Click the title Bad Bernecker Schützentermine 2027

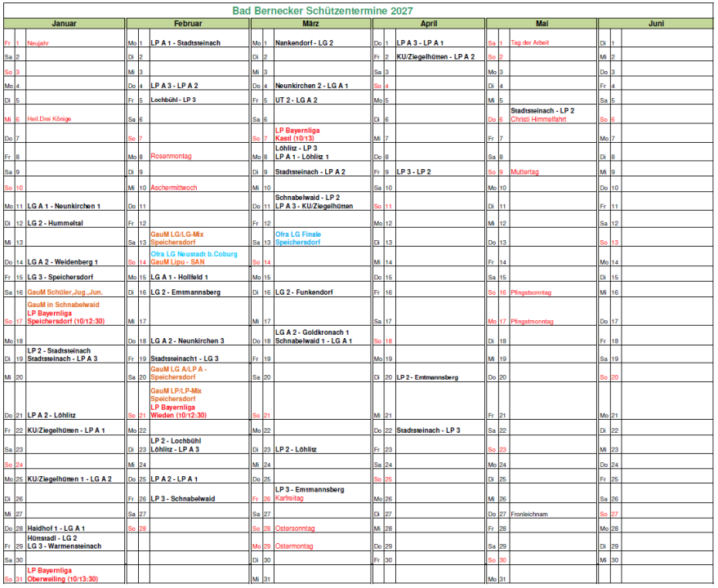click(x=323, y=11)
